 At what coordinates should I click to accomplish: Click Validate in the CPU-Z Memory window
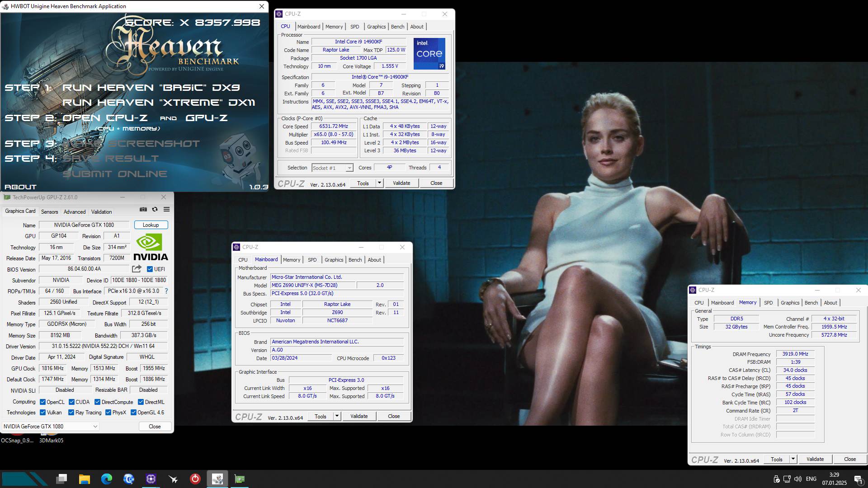[815, 459]
